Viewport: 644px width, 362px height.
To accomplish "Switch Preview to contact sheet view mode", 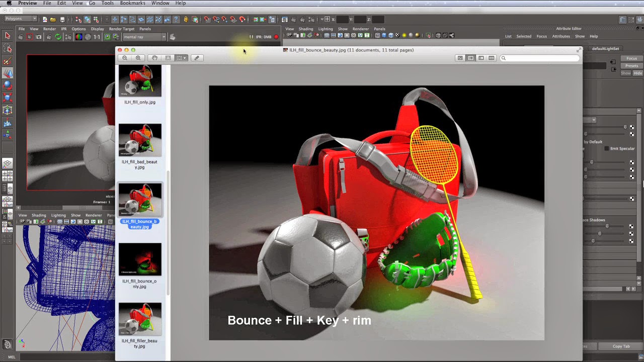I will click(x=491, y=57).
